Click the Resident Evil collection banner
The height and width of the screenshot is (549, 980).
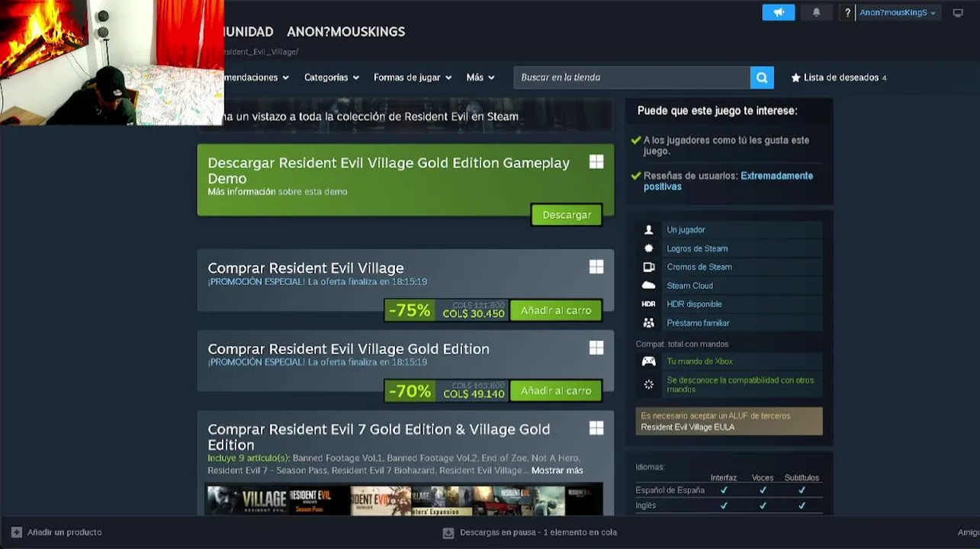(x=405, y=116)
